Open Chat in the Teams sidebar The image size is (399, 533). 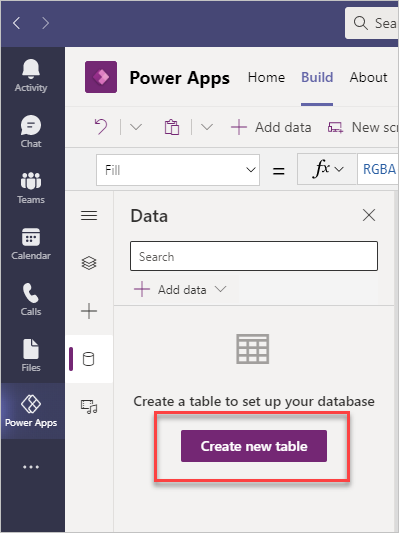click(x=31, y=132)
